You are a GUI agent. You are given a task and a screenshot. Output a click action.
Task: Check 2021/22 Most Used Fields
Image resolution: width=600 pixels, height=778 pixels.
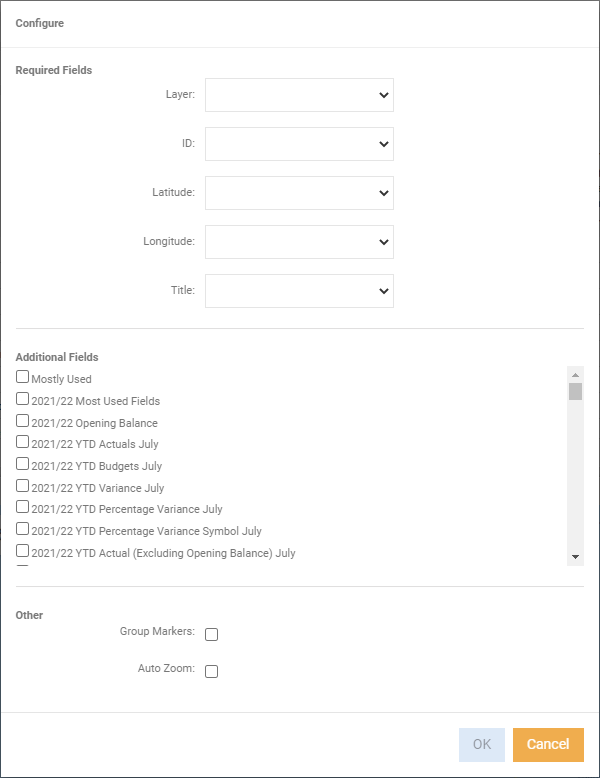22,398
